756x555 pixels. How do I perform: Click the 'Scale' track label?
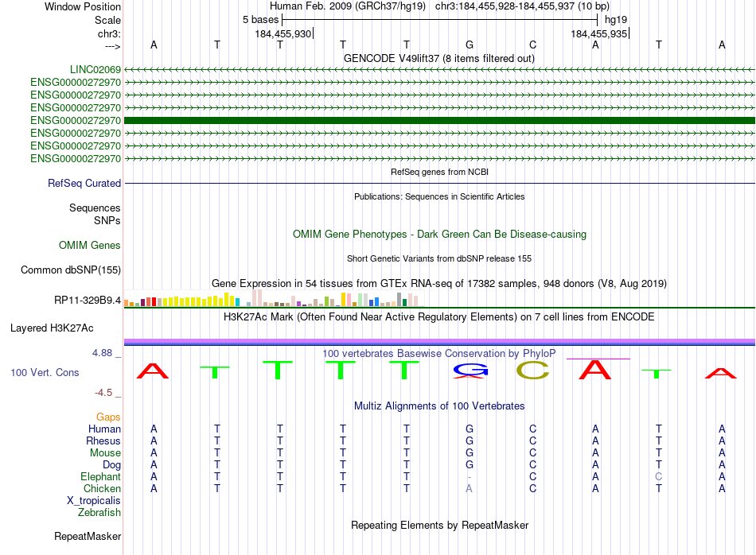107,20
